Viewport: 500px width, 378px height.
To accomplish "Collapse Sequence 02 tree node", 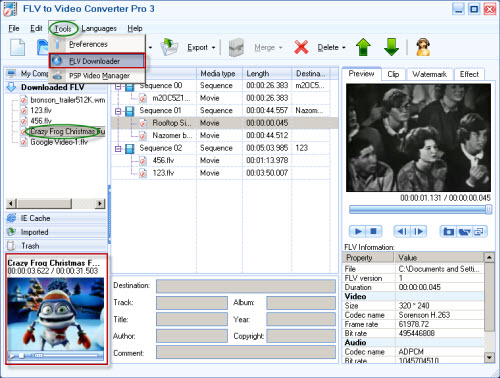I will click(x=118, y=149).
